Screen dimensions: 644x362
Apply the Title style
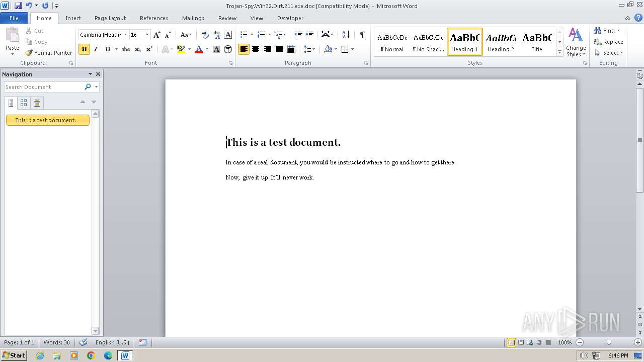pyautogui.click(x=537, y=42)
